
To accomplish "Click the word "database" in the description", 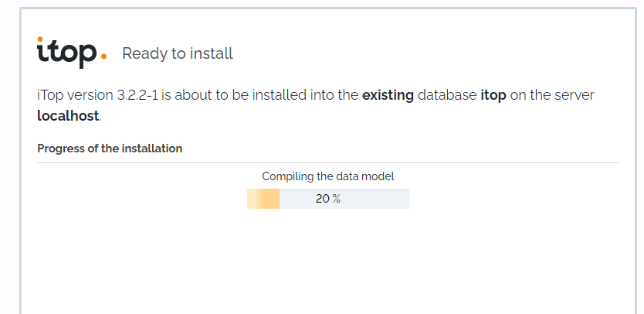I will pos(447,95).
